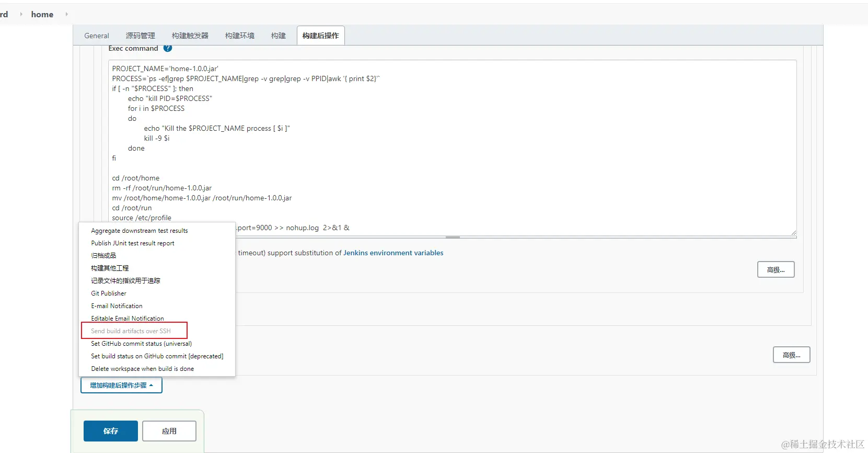Switch to the 源码管理 tab
This screenshot has height=453, width=868.
point(141,36)
